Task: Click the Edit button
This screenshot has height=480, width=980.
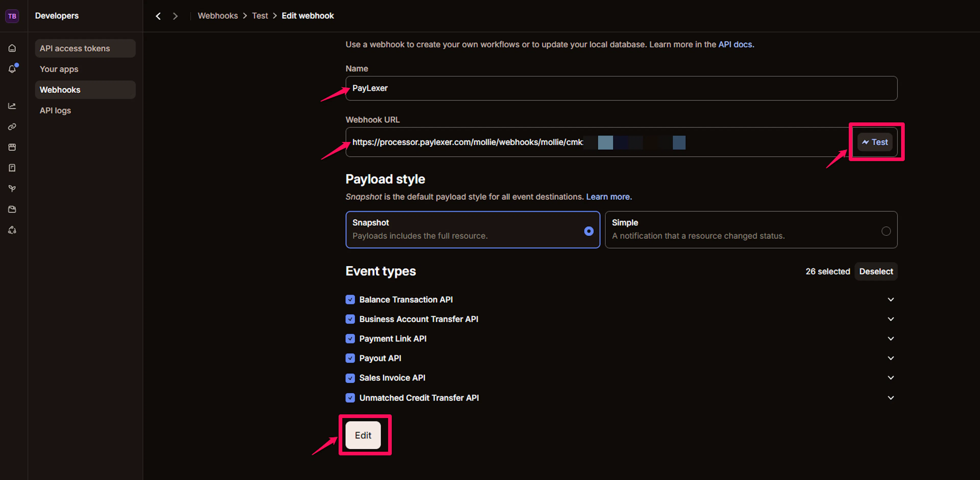Action: [x=363, y=435]
